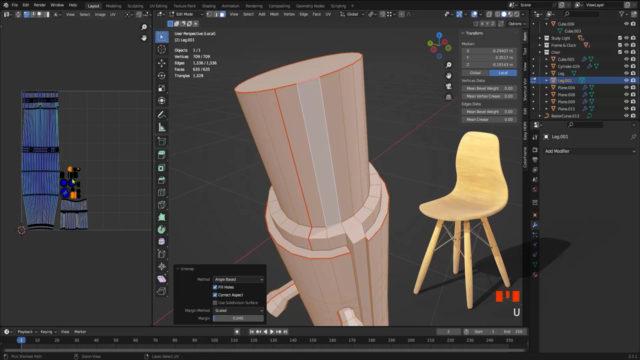This screenshot has width=640, height=360.
Task: Switch to the Shading workspace tab
Action: click(x=209, y=6)
